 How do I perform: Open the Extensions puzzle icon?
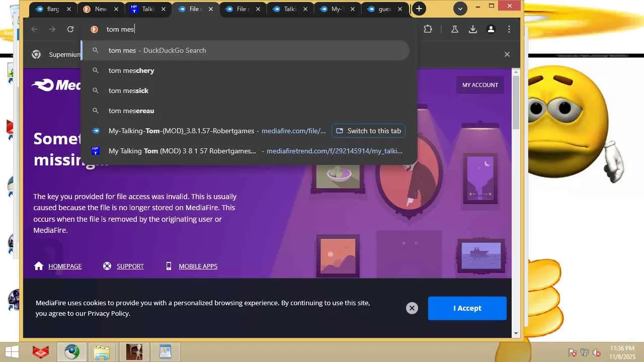click(428, 29)
